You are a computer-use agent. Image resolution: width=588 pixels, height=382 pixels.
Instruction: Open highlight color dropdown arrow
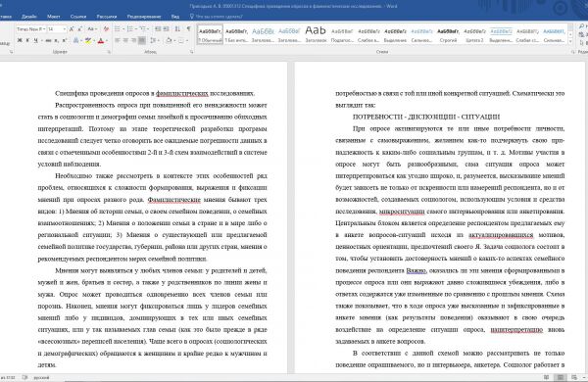pos(94,40)
